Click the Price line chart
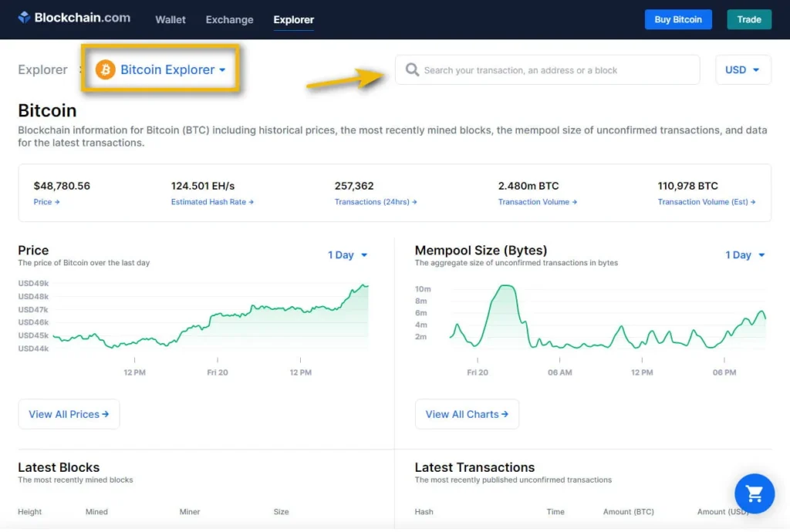Screen dimensions: 790x532 pyautogui.click(x=211, y=316)
